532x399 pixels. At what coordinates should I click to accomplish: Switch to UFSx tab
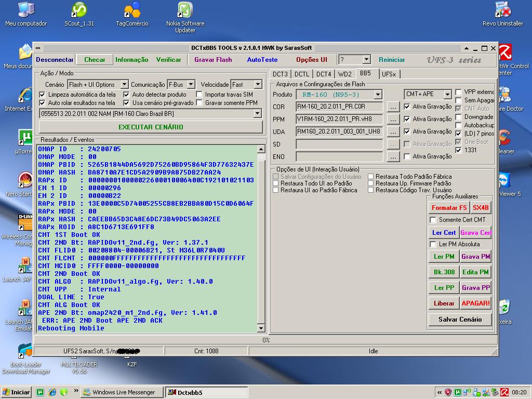389,74
